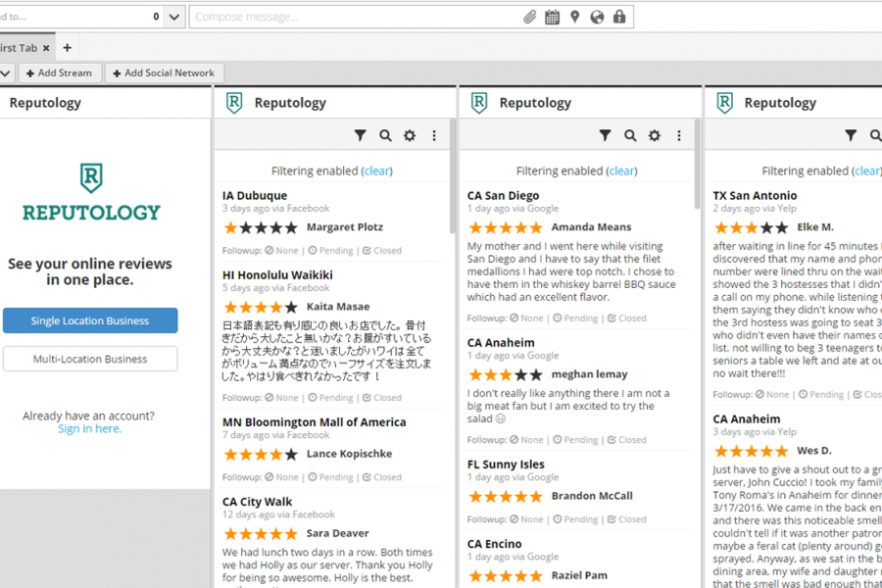Click the Reputology shield logo in the second stream header
882x588 pixels.
(234, 103)
